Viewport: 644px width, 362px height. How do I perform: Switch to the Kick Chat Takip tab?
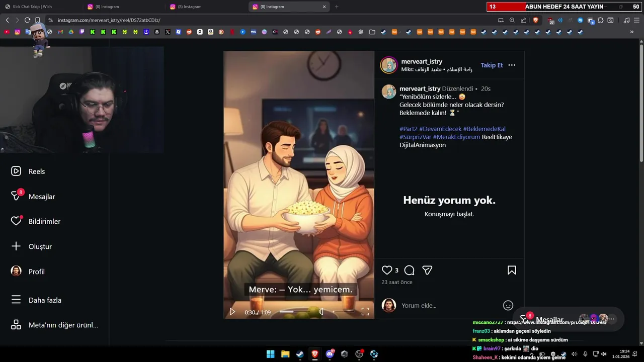(40, 7)
